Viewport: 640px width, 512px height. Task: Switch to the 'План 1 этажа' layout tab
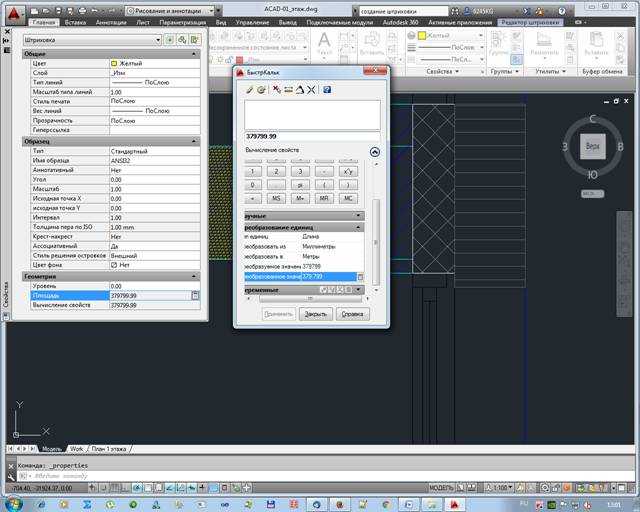(108, 449)
